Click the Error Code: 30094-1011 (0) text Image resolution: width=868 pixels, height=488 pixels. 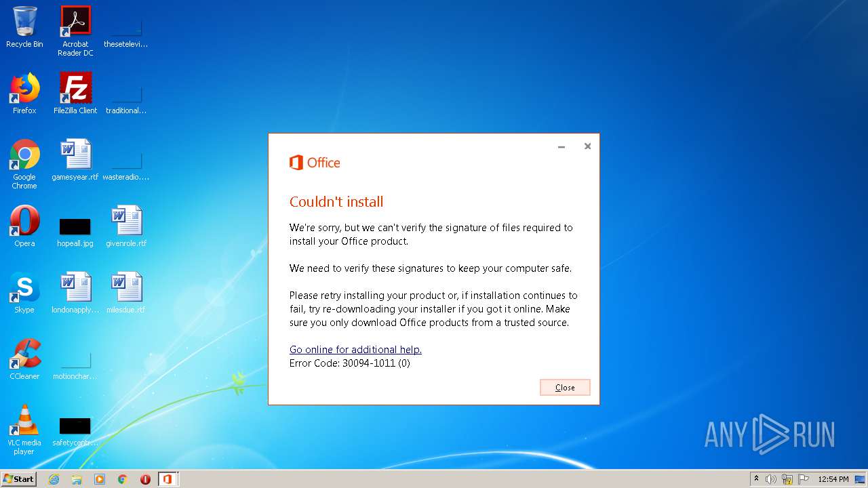pyautogui.click(x=350, y=363)
